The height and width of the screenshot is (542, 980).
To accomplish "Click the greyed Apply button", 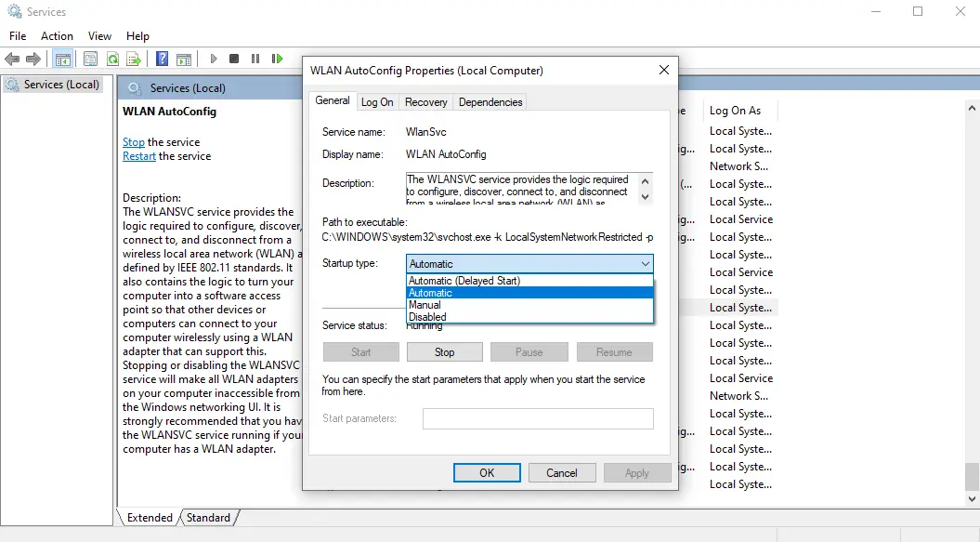I will tap(637, 473).
